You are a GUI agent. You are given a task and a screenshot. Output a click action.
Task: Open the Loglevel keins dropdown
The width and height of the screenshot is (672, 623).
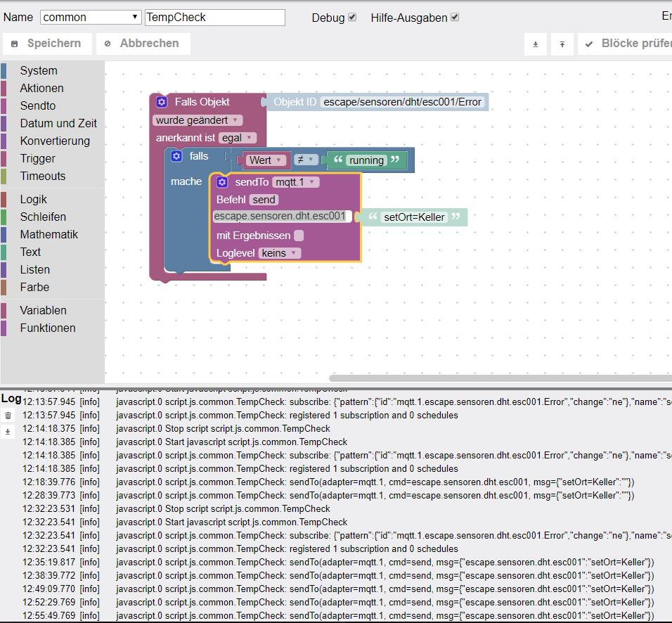pos(280,253)
